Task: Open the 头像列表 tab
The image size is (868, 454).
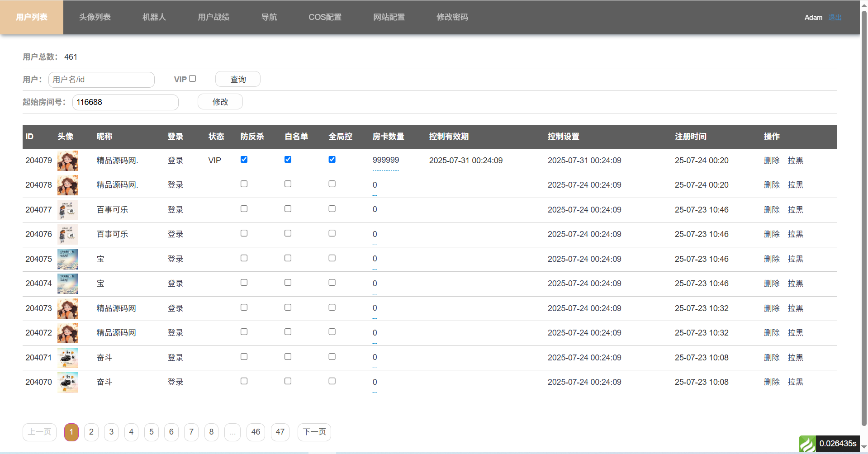Action: pyautogui.click(x=95, y=17)
